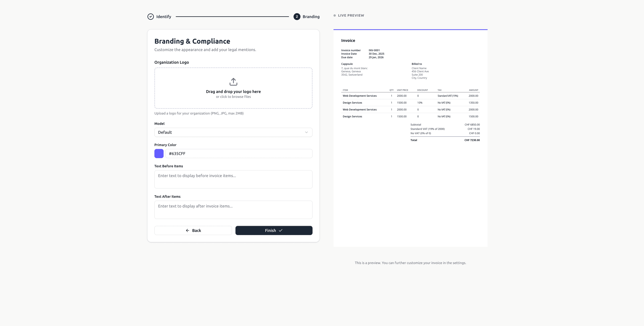This screenshot has width=644, height=326.
Task: Click the Live Preview status dot
Action: click(x=335, y=15)
